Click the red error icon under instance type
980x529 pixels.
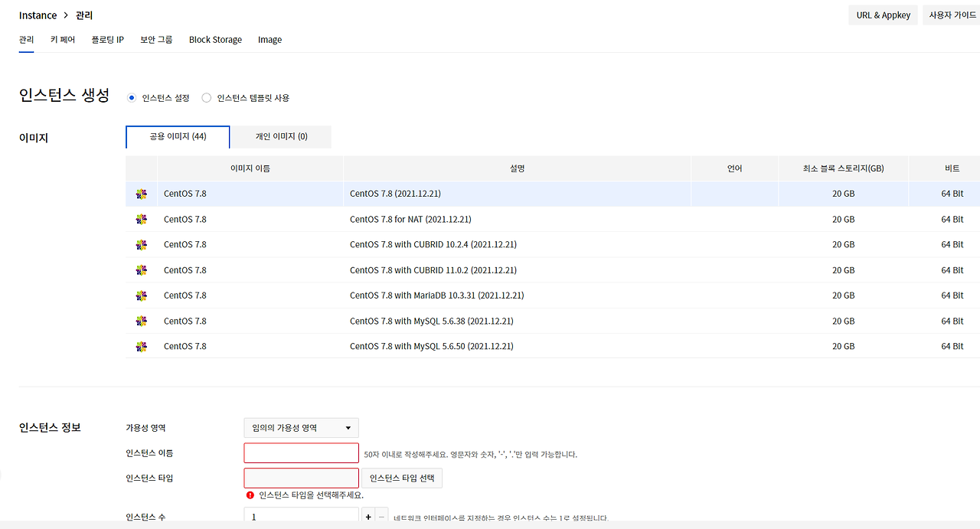250,495
